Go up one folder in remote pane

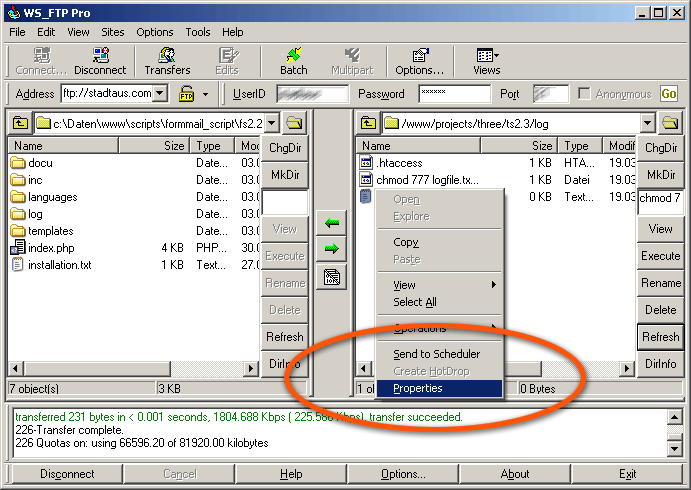(368, 123)
